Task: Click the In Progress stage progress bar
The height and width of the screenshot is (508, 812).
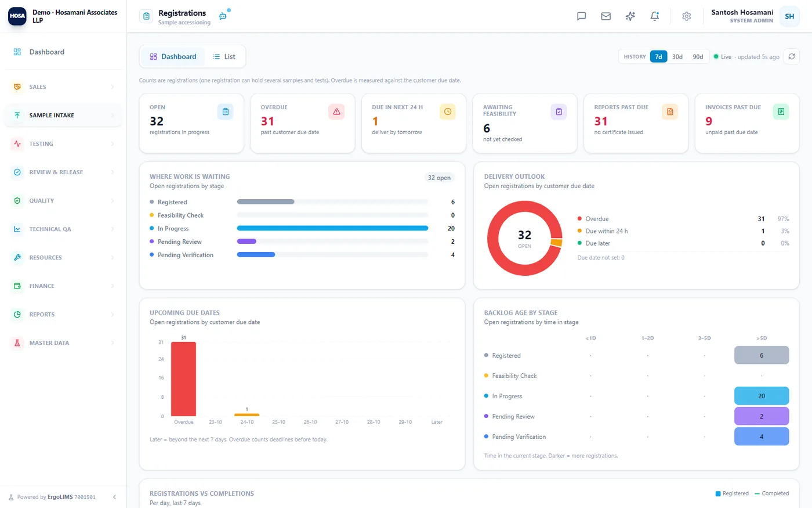Action: 332,228
